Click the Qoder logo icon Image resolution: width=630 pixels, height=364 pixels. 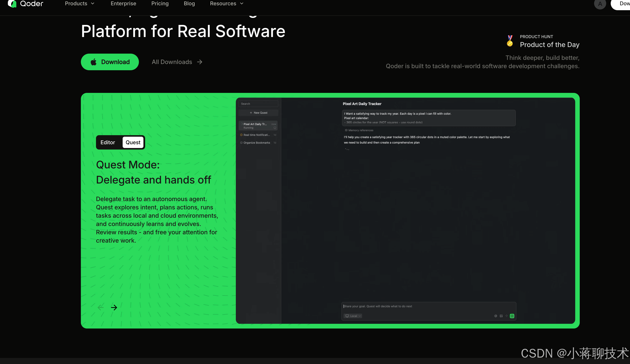point(12,4)
